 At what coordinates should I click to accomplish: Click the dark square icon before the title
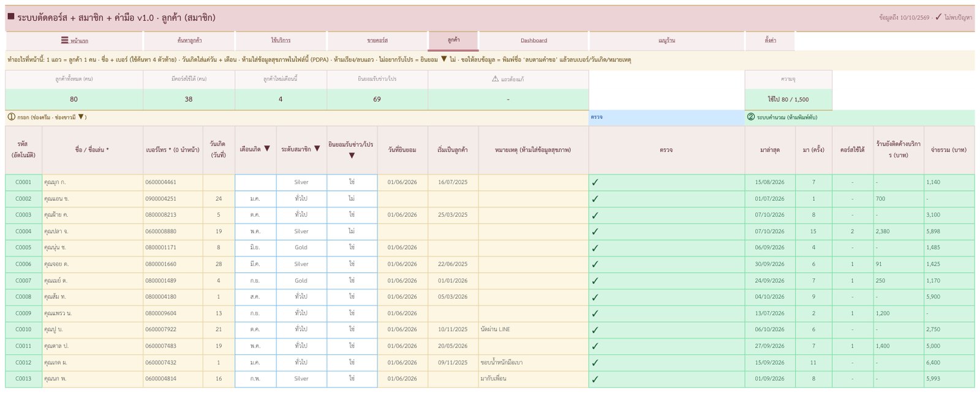11,17
